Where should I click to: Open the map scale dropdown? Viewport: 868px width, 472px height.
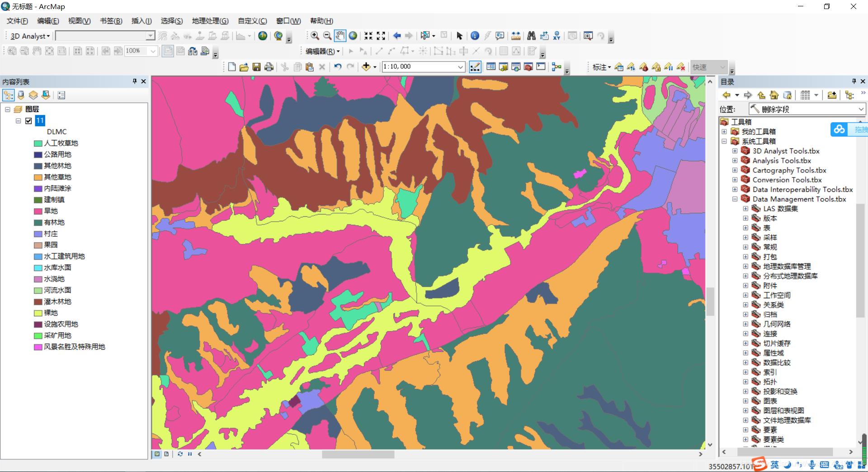[x=460, y=67]
